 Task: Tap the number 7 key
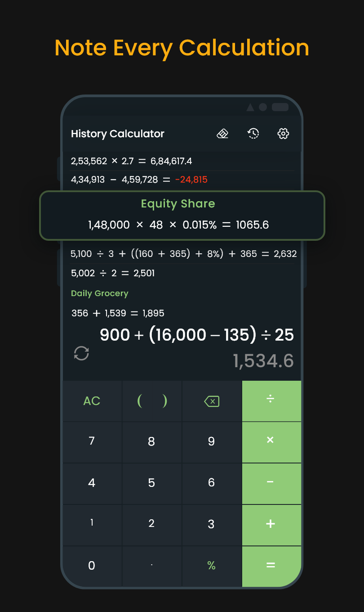(92, 442)
